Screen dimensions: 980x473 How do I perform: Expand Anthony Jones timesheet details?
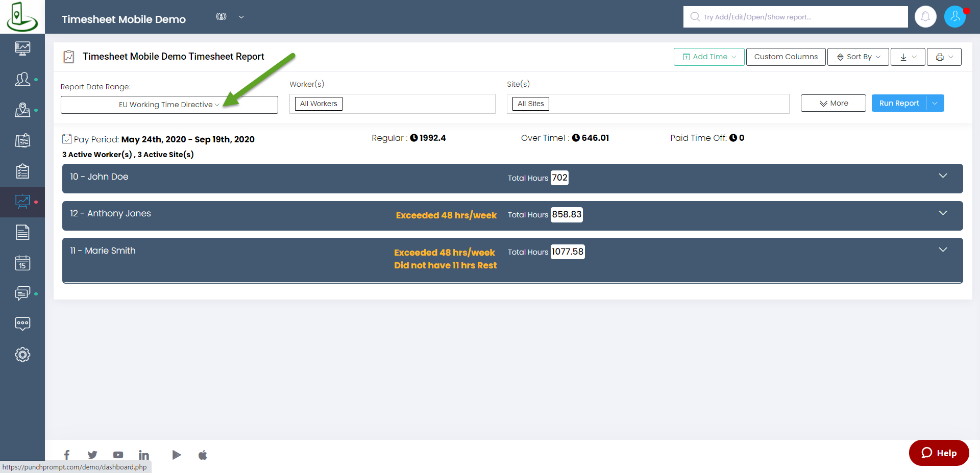pos(942,213)
